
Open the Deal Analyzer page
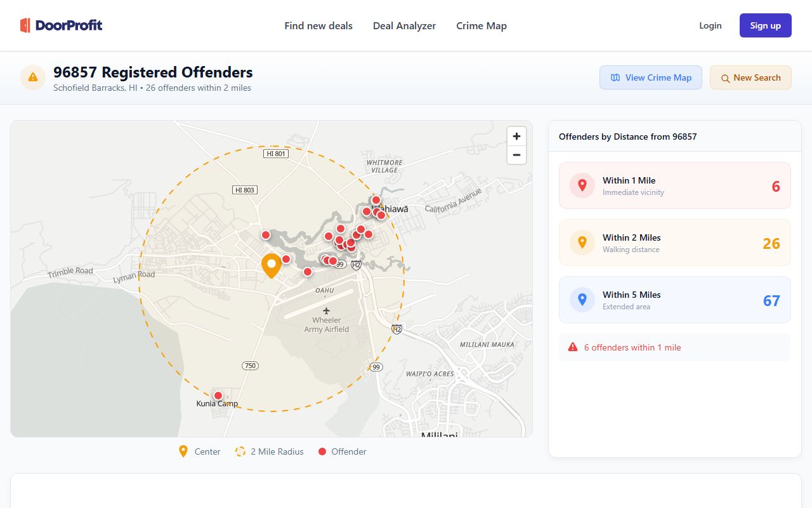tap(404, 26)
